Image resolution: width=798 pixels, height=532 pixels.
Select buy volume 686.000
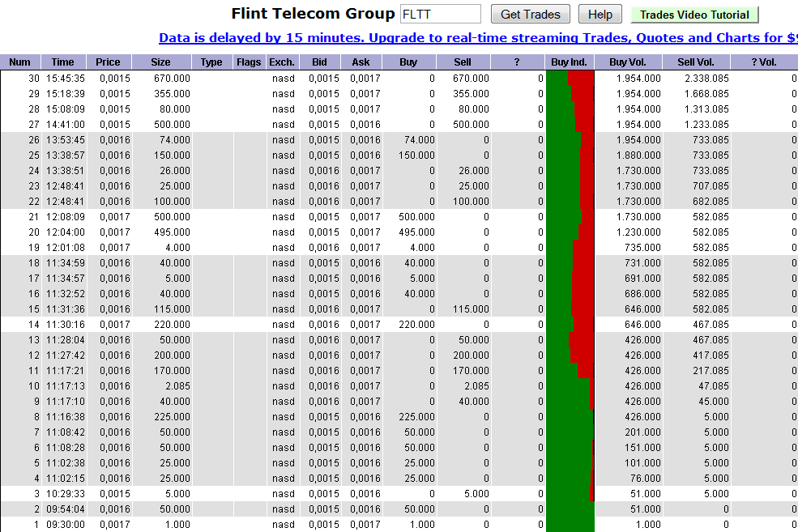click(642, 293)
